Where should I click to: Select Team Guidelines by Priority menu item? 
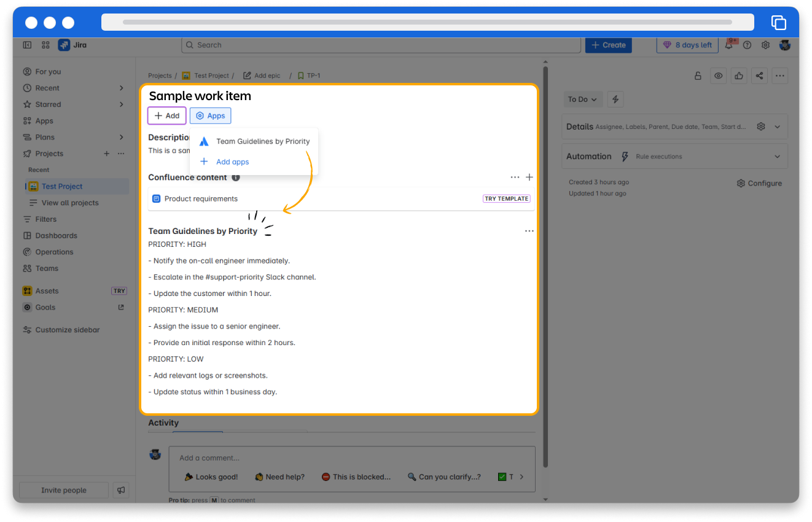click(254, 141)
